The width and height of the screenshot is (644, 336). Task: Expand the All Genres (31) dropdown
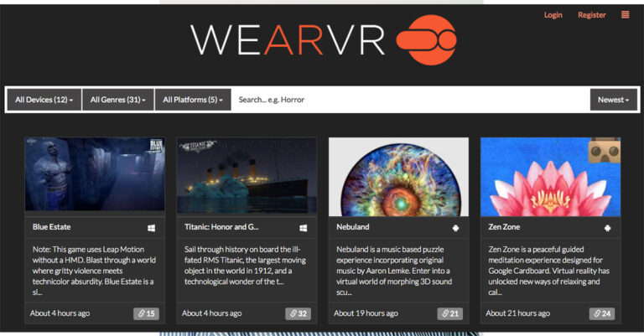[x=118, y=100]
